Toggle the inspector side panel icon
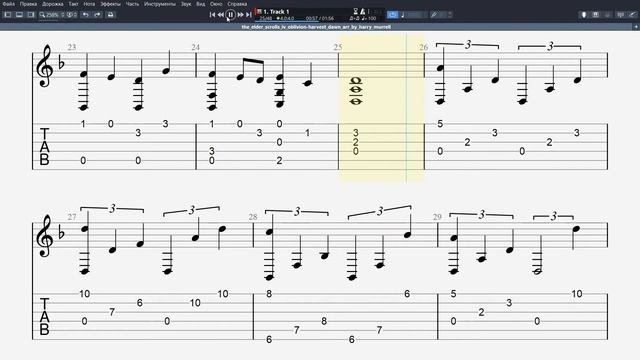The image size is (640, 360). pyautogui.click(x=31, y=15)
